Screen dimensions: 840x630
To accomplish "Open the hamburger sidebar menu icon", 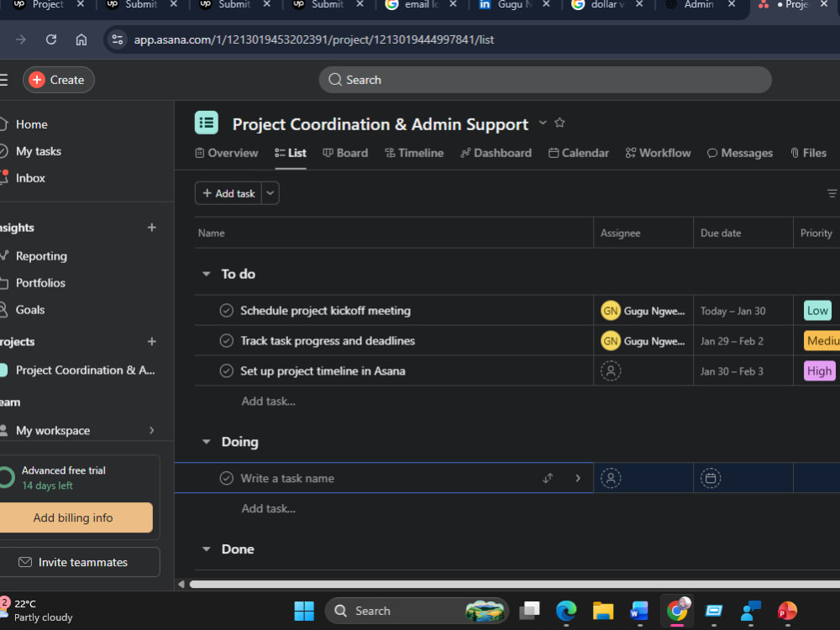I will (3, 80).
